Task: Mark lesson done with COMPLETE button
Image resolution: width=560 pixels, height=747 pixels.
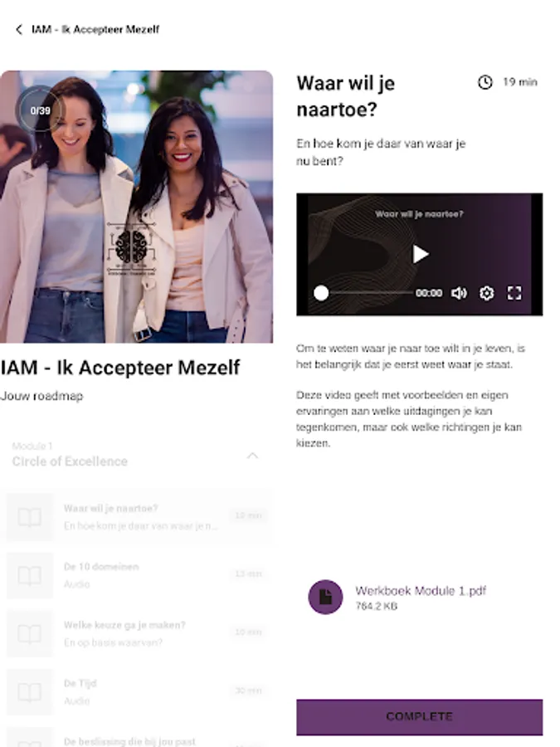Action: coord(420,717)
